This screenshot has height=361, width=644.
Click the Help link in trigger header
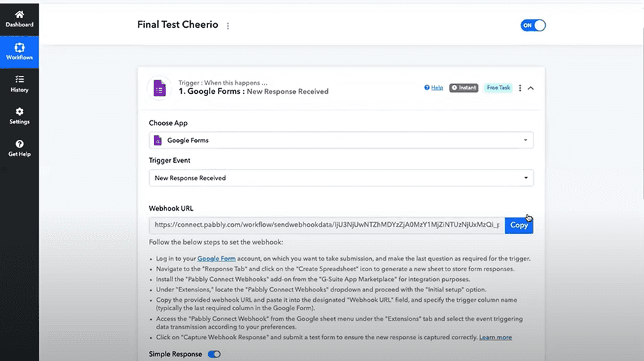tap(434, 88)
